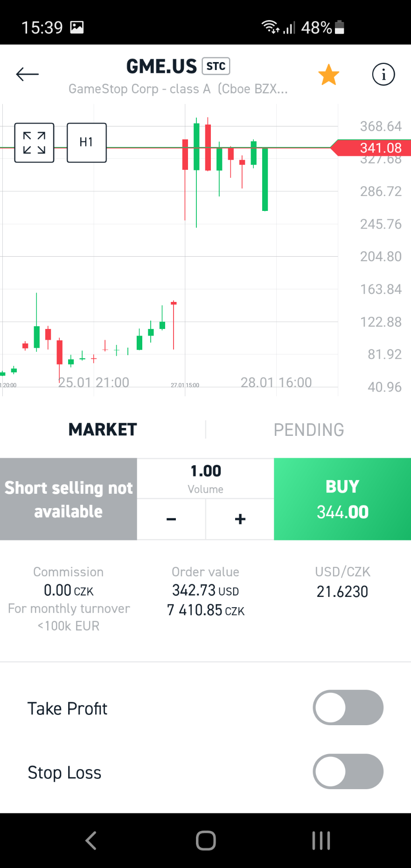Tap the 1.00 Volume field

tap(205, 478)
